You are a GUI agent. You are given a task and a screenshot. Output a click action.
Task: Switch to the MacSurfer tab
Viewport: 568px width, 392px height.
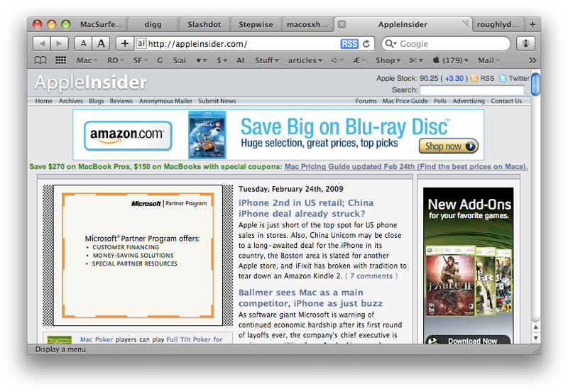(101, 24)
